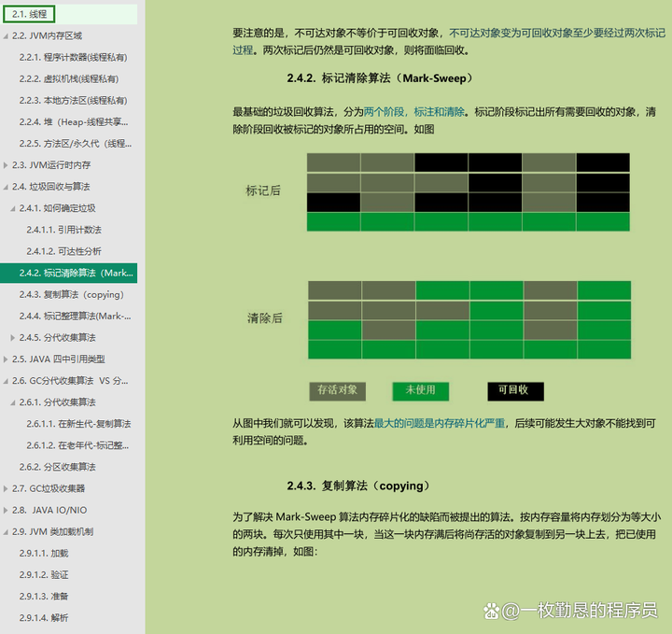Click the 清除后 diagram label
Image resolution: width=672 pixels, height=634 pixels.
[264, 318]
